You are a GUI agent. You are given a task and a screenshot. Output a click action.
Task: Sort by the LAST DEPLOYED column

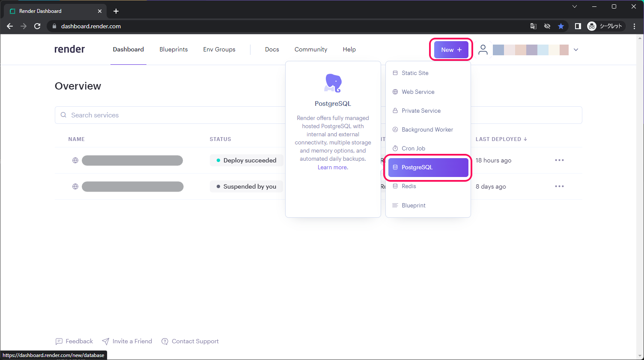(x=501, y=139)
